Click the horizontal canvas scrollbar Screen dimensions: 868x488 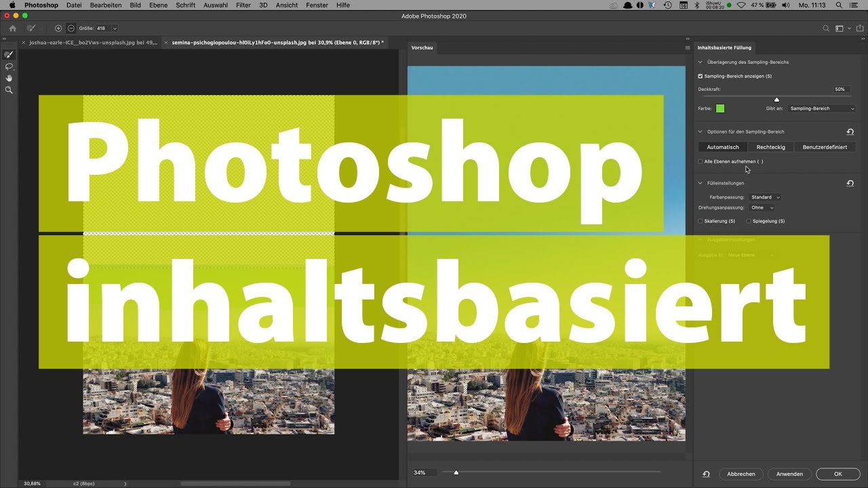[235, 483]
